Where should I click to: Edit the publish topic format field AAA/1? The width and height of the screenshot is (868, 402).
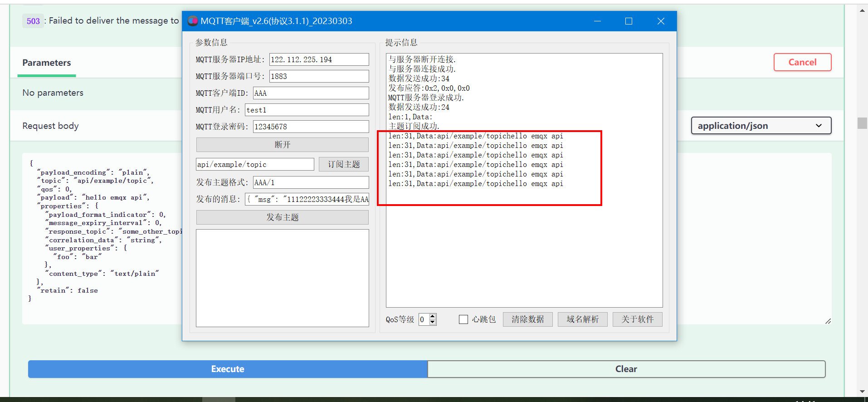pos(311,182)
